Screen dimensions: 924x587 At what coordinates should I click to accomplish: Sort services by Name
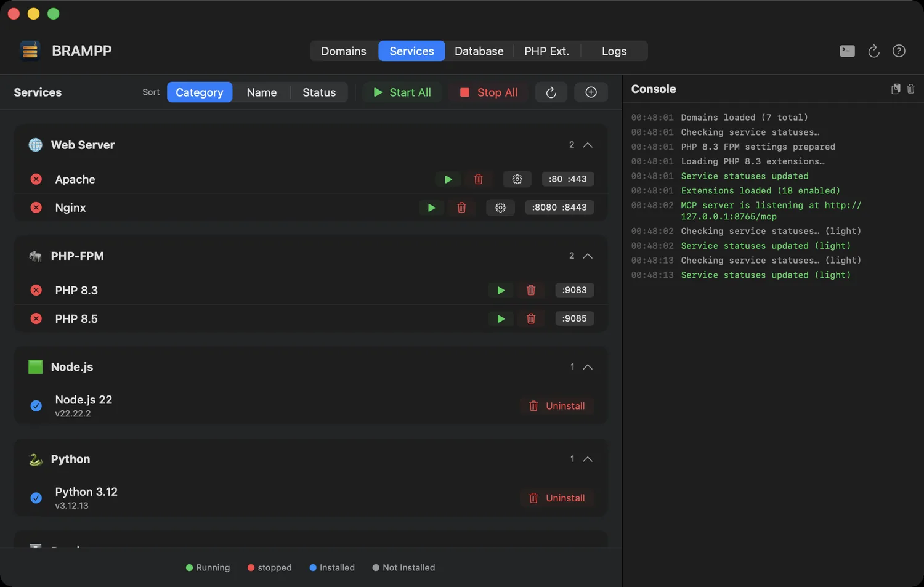(x=262, y=92)
